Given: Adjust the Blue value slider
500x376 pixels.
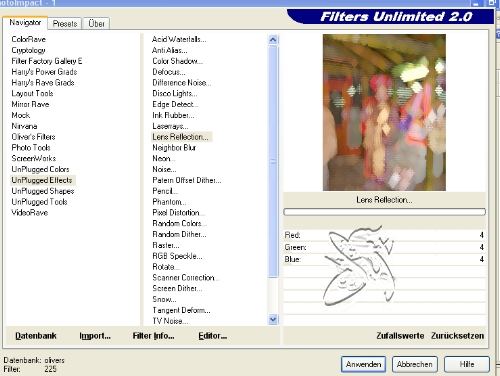Looking at the screenshot, I should point(385,259).
